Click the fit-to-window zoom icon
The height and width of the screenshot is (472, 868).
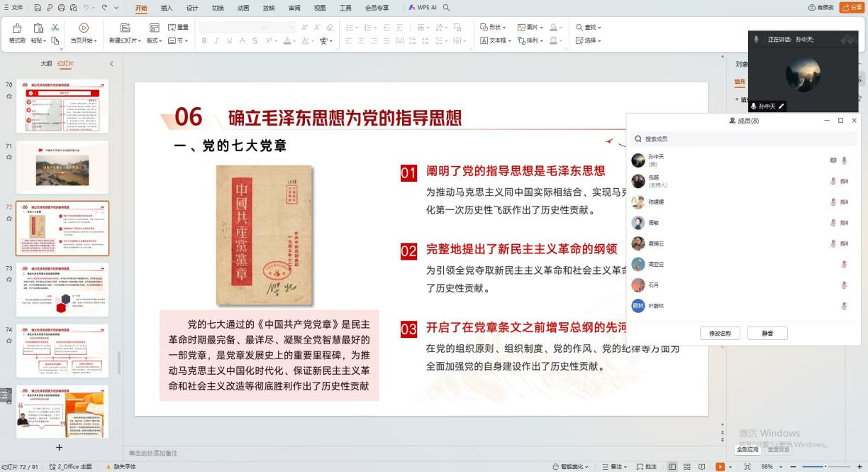(747, 466)
